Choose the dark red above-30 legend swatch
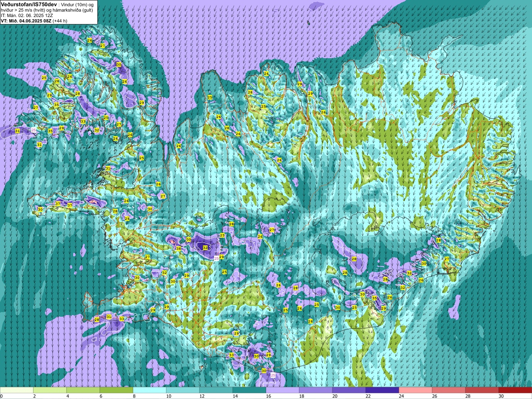 point(515,390)
